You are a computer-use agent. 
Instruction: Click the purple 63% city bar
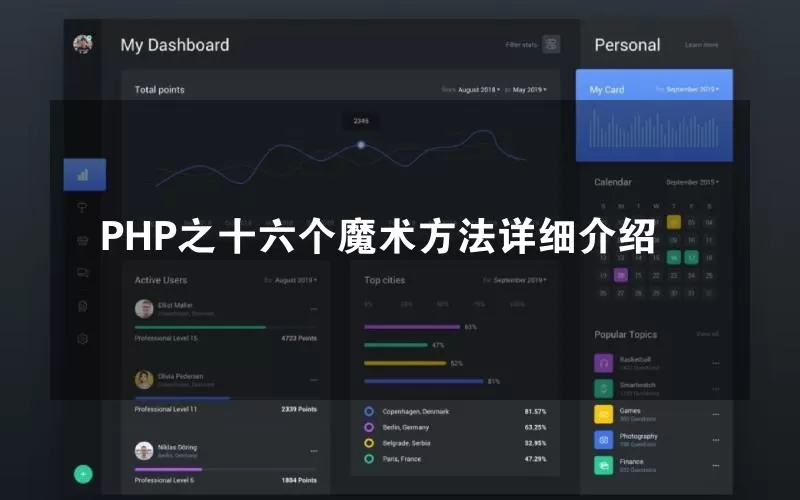[412, 327]
